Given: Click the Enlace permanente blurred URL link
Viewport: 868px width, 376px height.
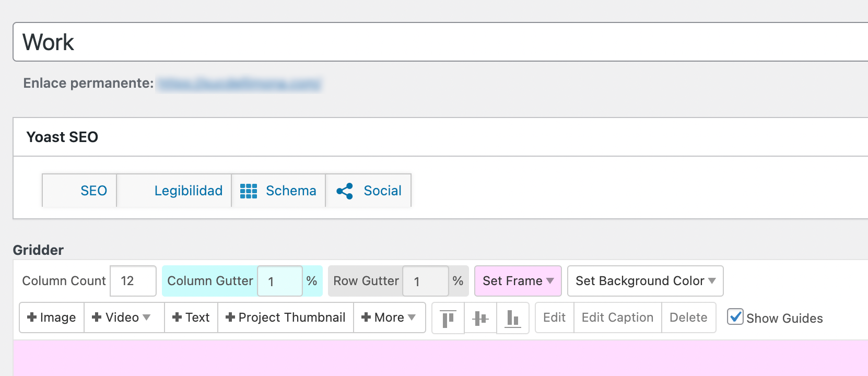Looking at the screenshot, I should point(239,84).
